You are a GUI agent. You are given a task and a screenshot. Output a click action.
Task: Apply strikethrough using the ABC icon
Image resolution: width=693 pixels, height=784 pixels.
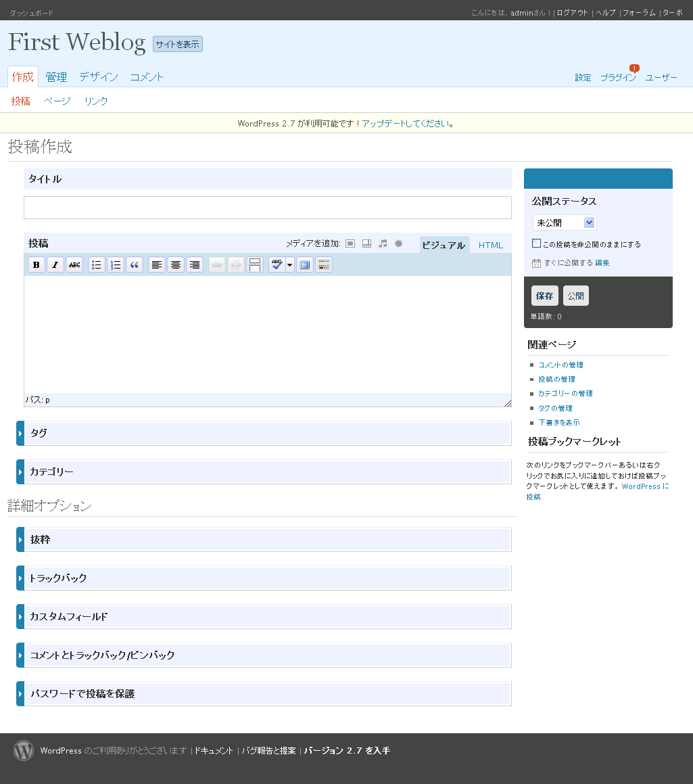[74, 265]
